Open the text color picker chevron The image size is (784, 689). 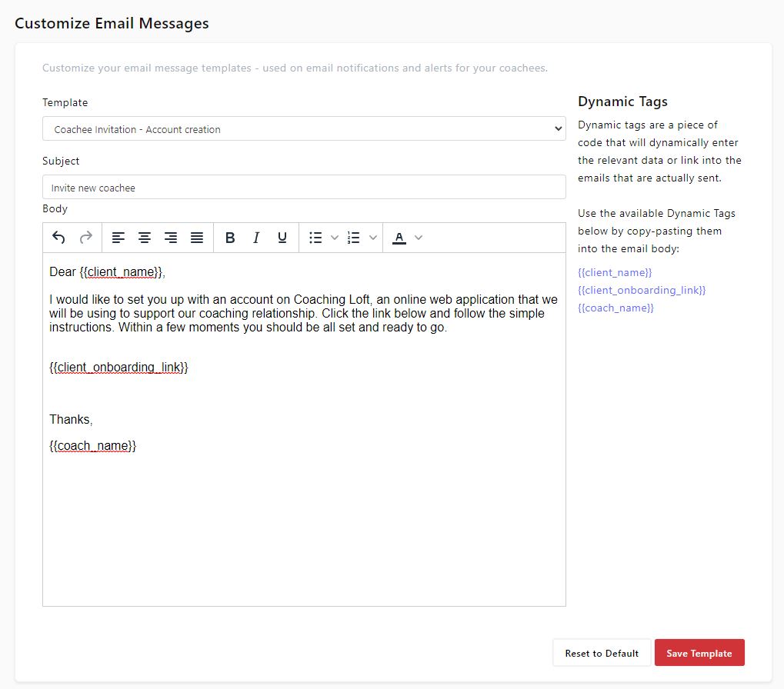(x=418, y=237)
